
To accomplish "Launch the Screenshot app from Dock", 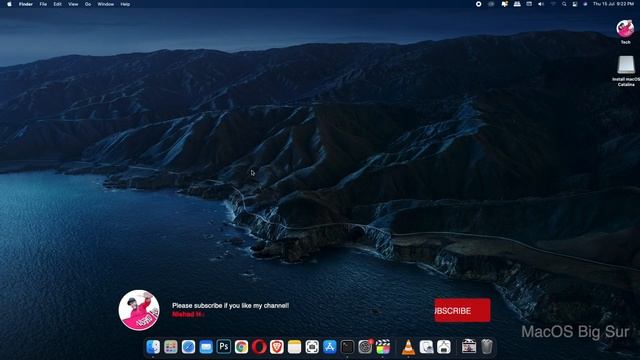I will coord(312,347).
